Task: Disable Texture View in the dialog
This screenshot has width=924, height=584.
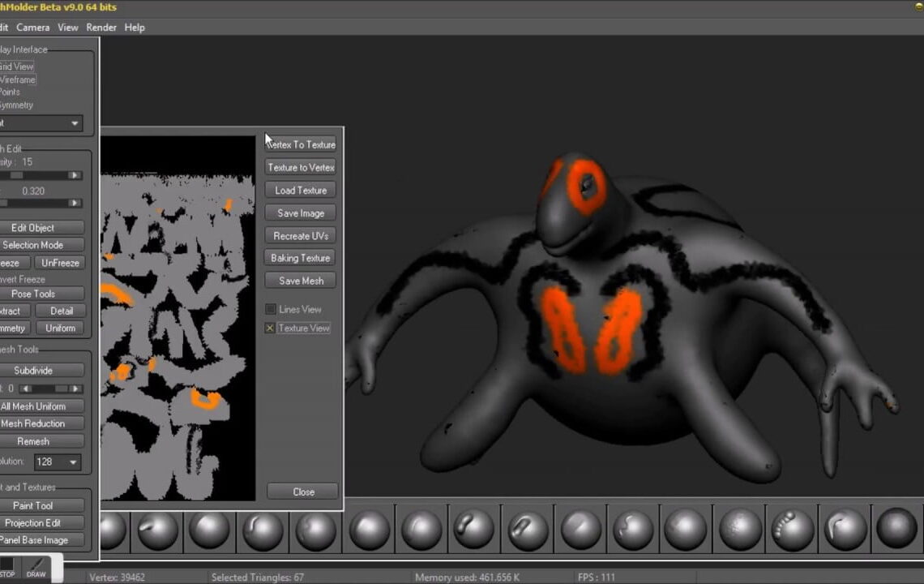Action: click(x=269, y=328)
